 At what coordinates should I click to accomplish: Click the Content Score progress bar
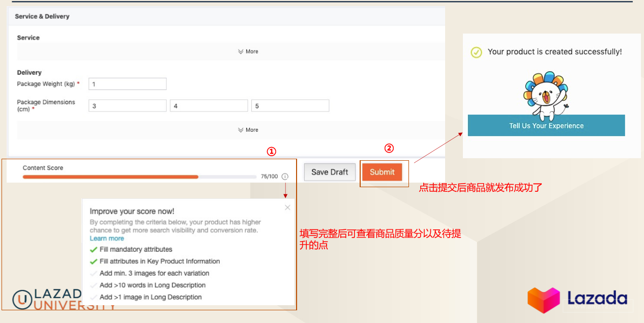coord(139,177)
